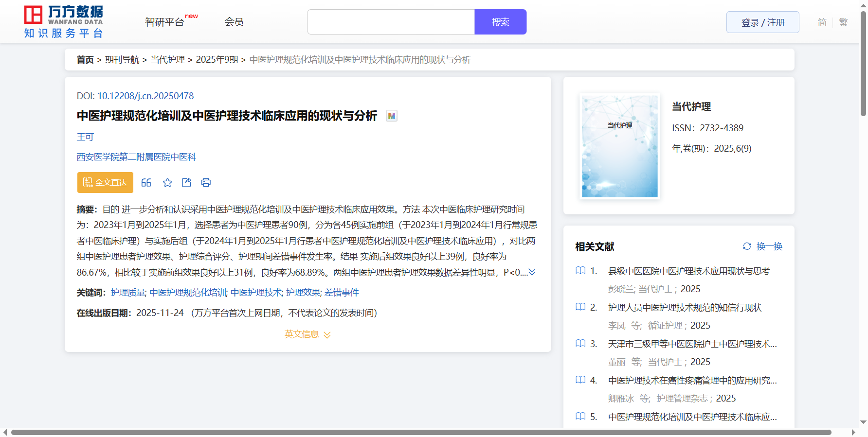Open the DOI link 10.12208/j.cn.20250478
Screen dimensions: 868x437
point(145,96)
